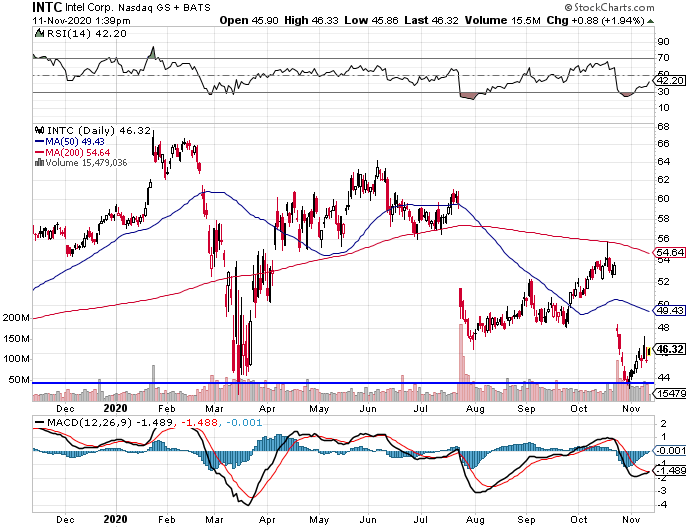
Task: Click the Chg +0.88 (+1.94%) value
Action: coord(595,20)
